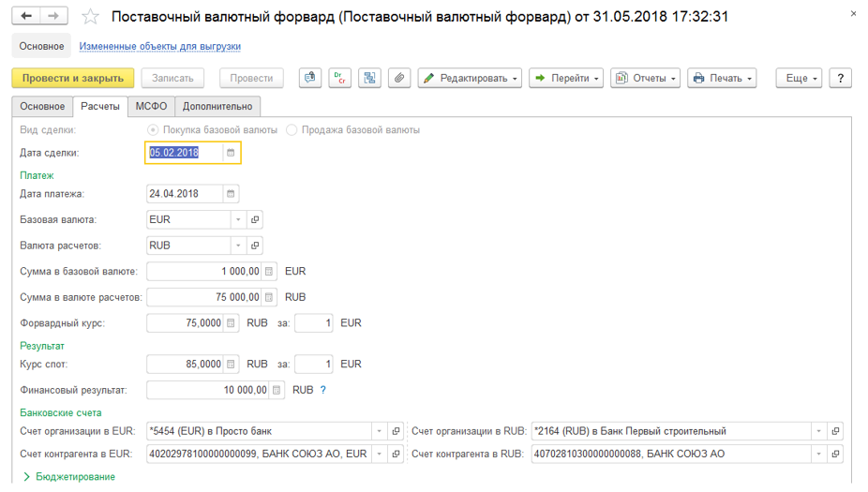Open the Печать dropdown menu

tap(722, 78)
